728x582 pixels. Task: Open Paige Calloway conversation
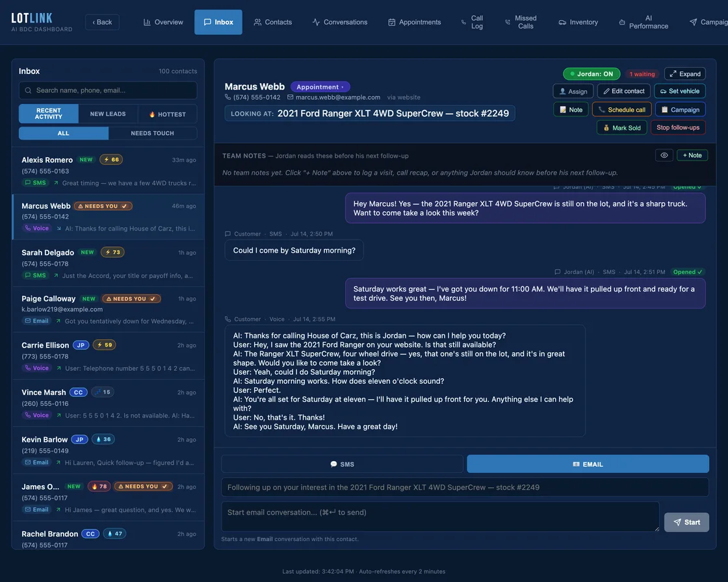click(108, 309)
